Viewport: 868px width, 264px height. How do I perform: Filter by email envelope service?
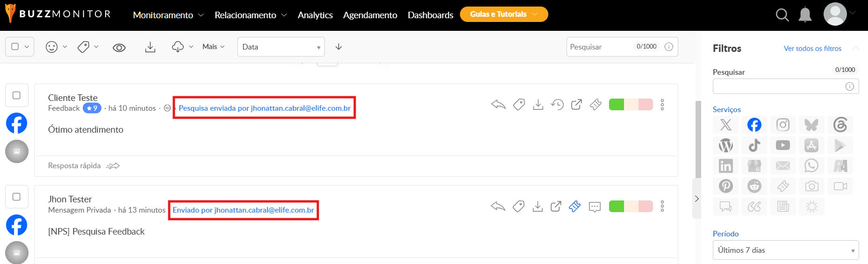coord(783,166)
